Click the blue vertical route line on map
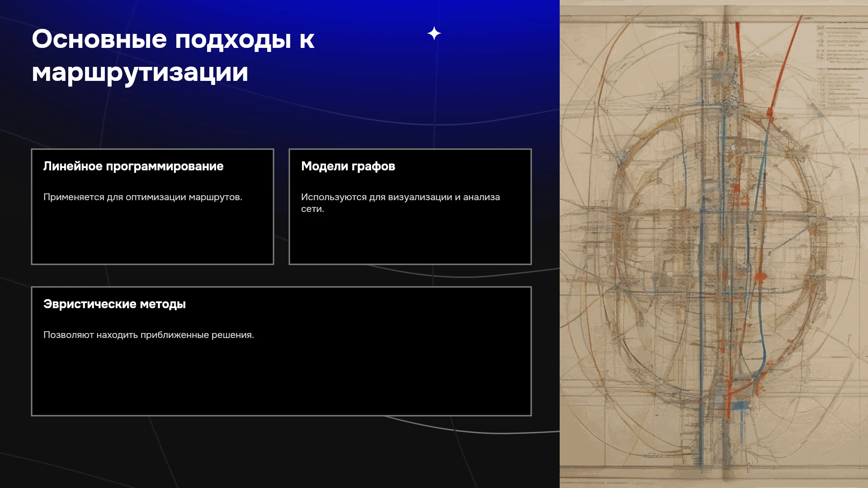 pos(702,289)
